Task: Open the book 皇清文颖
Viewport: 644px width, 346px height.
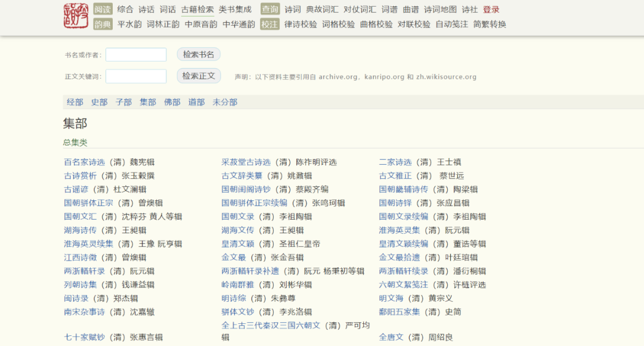Action: pyautogui.click(x=238, y=244)
